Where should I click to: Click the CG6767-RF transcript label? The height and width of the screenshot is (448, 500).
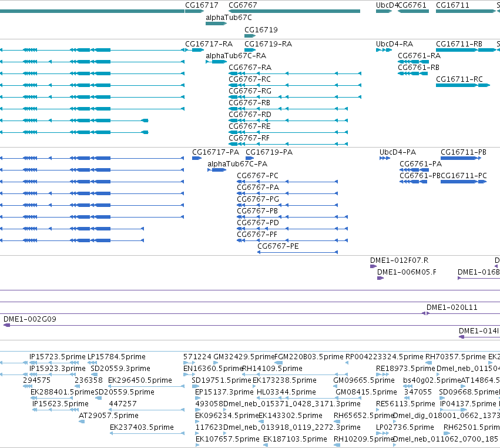(x=249, y=138)
